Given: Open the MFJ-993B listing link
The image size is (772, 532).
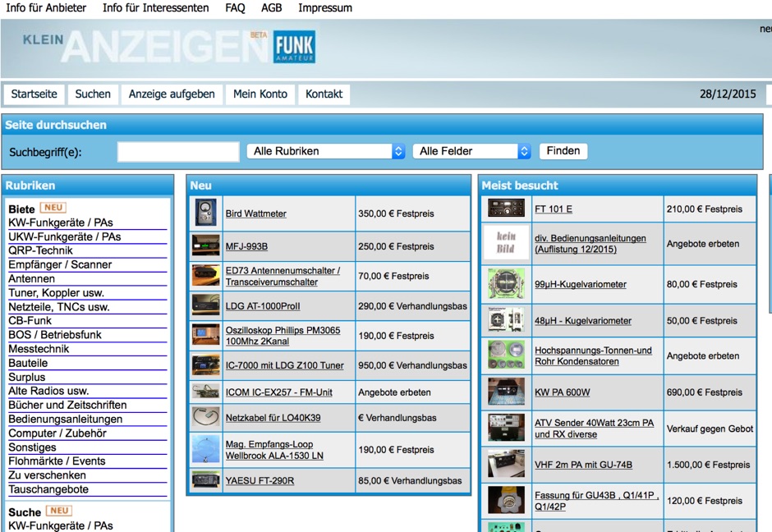Looking at the screenshot, I should click(246, 246).
